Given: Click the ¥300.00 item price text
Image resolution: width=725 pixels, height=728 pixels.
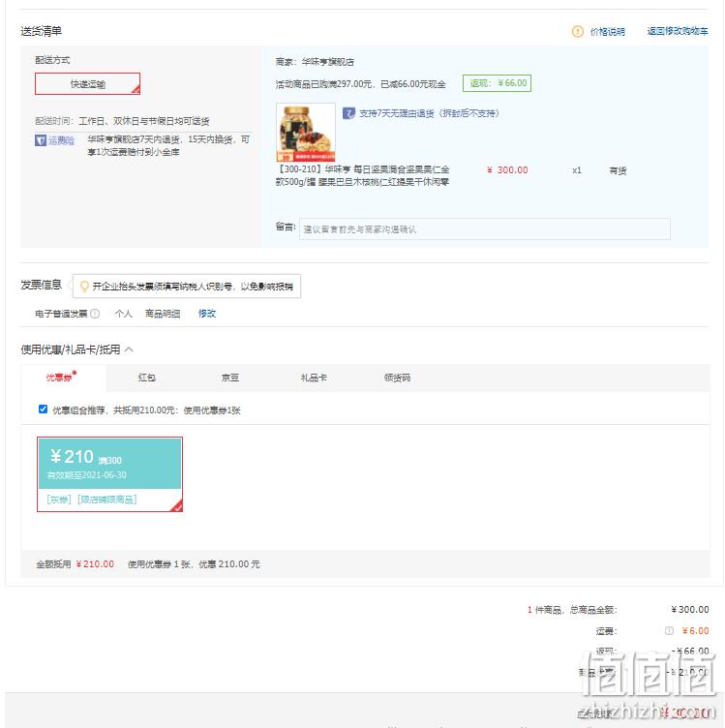Looking at the screenshot, I should 507,170.
